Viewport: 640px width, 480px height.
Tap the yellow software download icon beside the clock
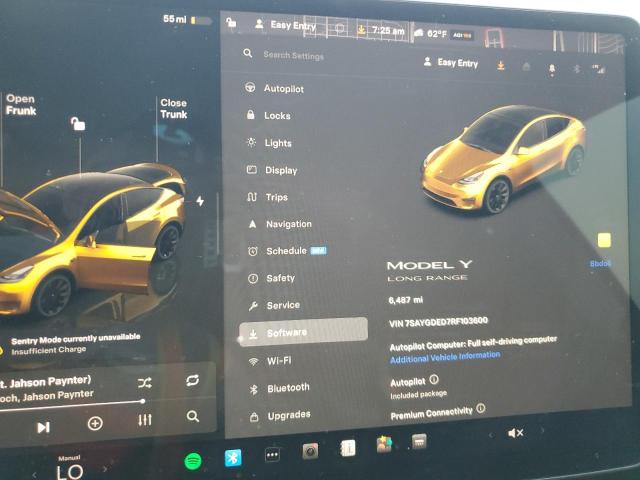361,29
